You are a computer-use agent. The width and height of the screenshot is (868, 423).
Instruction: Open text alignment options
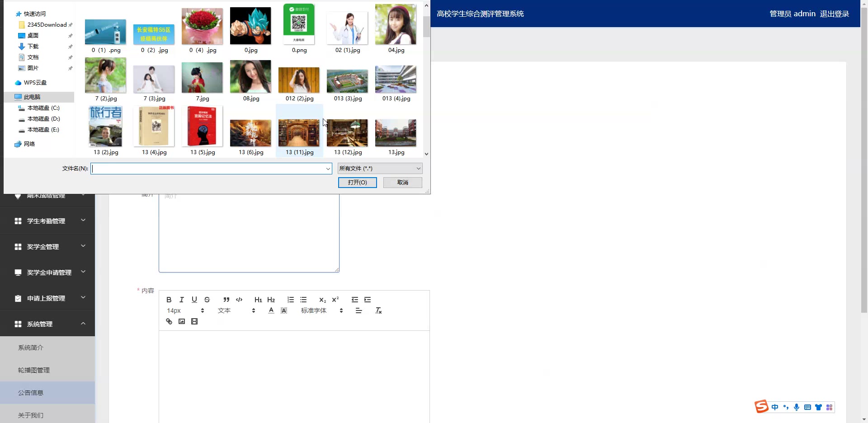coord(359,310)
